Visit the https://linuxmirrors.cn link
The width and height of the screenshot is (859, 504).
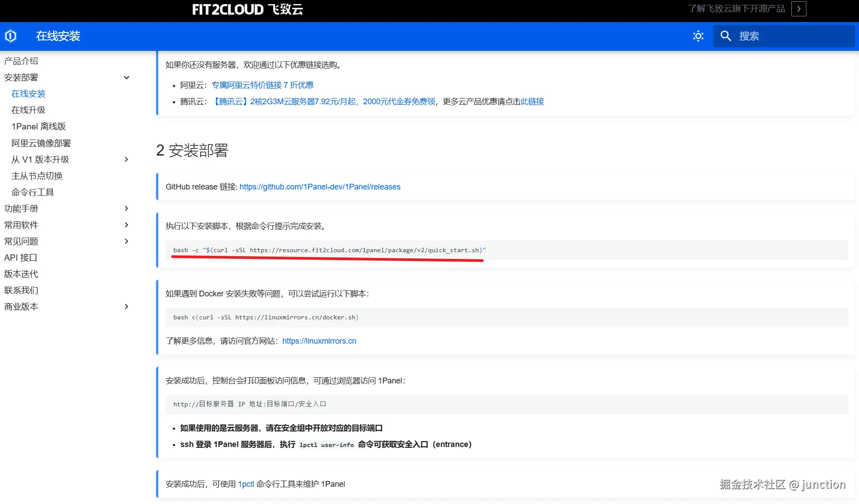point(319,341)
